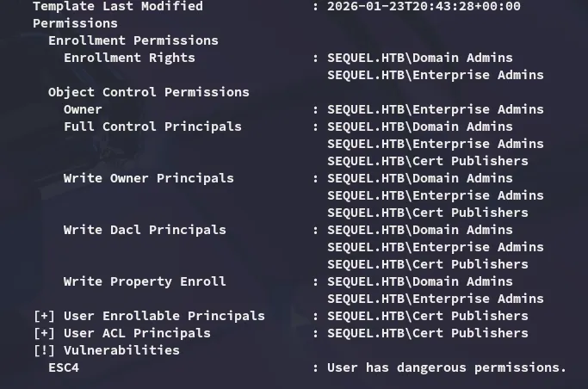This screenshot has height=389, width=588.
Task: Click the 'Write Owner Principals' label
Action: click(x=148, y=178)
